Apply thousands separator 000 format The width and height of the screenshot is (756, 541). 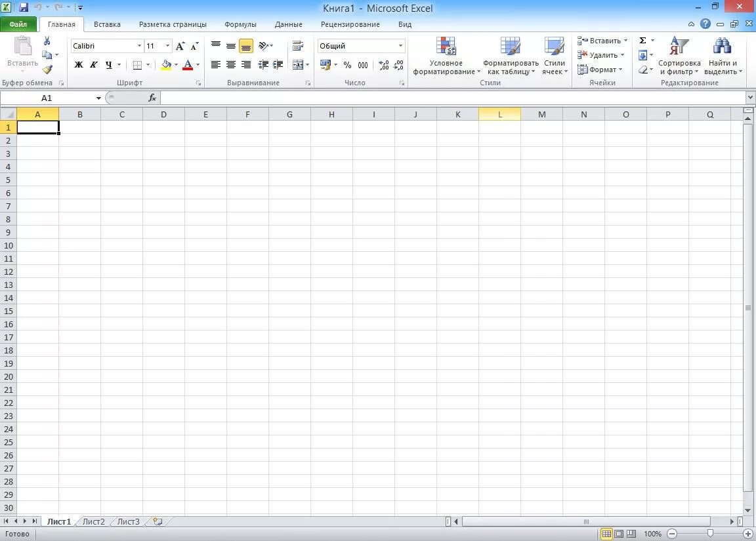tap(363, 65)
